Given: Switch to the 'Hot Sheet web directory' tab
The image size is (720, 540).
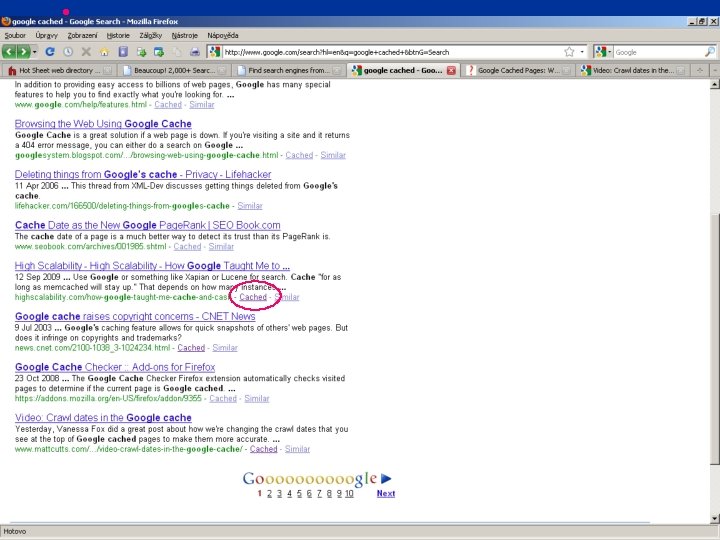Looking at the screenshot, I should point(59,70).
